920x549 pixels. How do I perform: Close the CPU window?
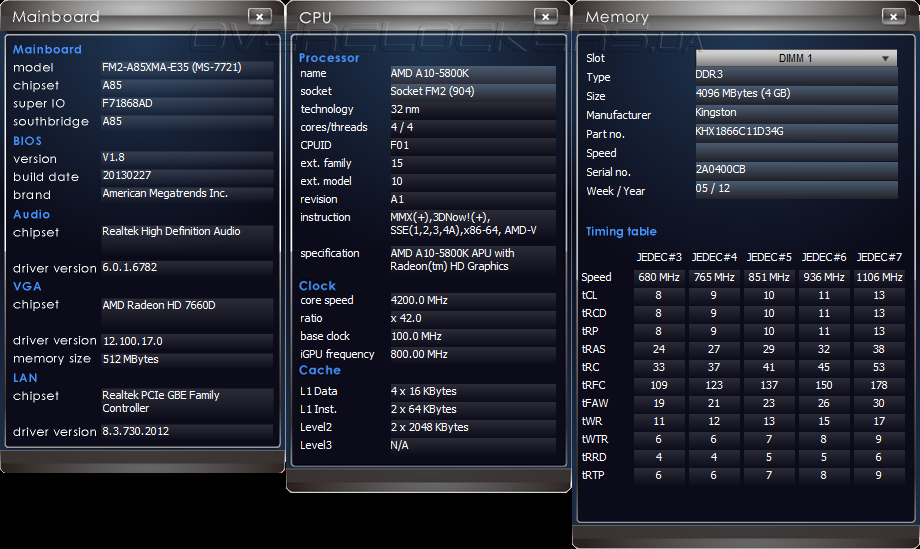tap(545, 16)
